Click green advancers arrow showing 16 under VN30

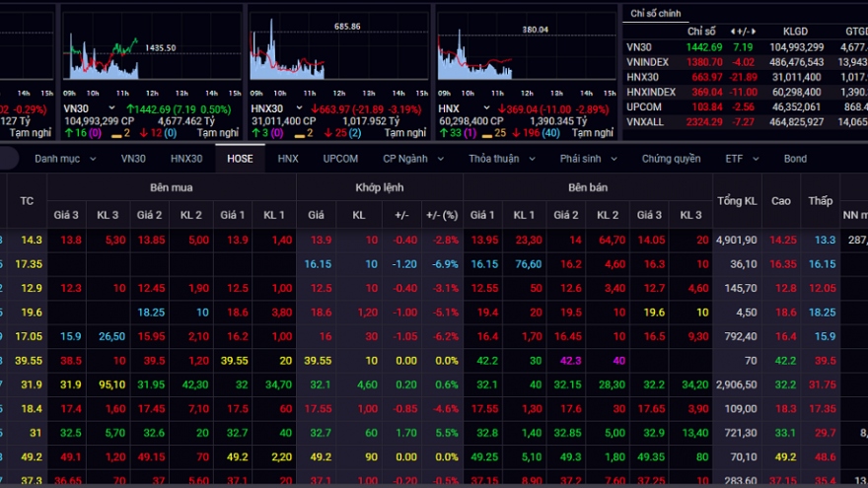(67, 132)
